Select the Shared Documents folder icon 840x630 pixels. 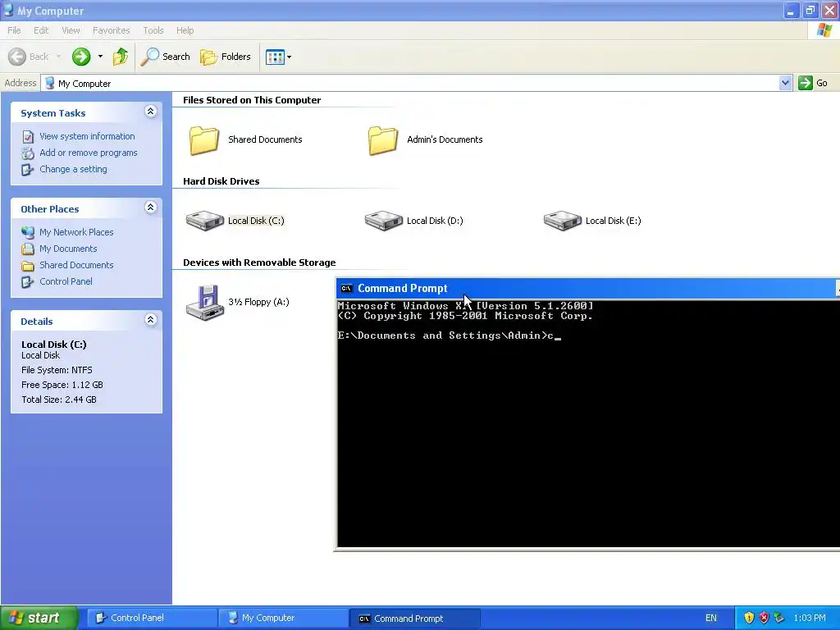(204, 139)
